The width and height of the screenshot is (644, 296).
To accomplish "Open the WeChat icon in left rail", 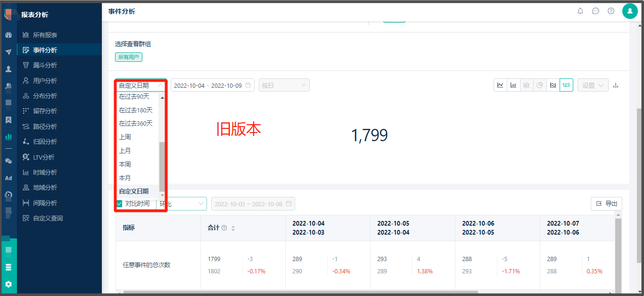I will coord(8,161).
